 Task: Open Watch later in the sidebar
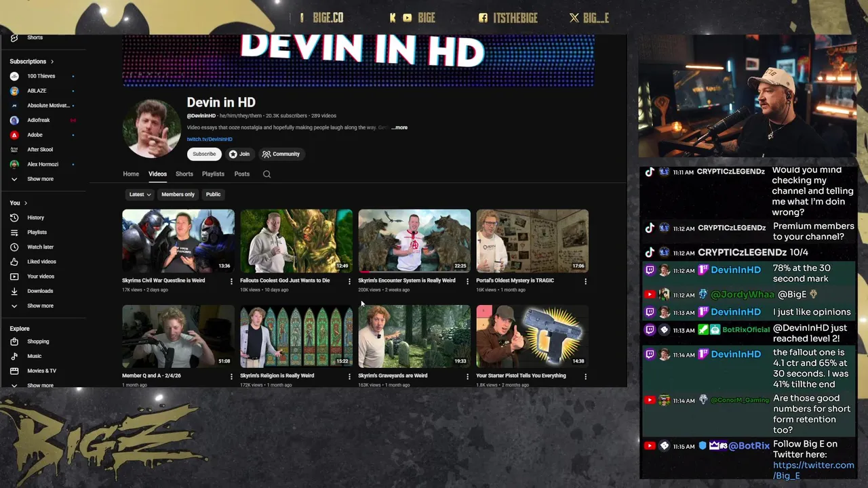point(40,247)
